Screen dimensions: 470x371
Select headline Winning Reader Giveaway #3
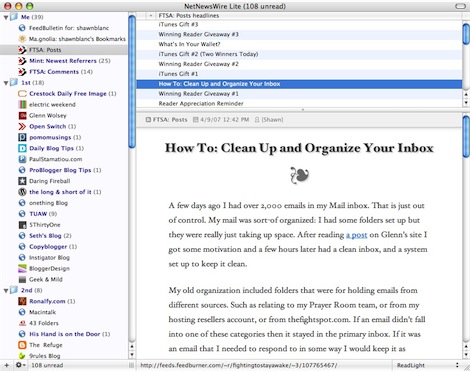pos(299,34)
